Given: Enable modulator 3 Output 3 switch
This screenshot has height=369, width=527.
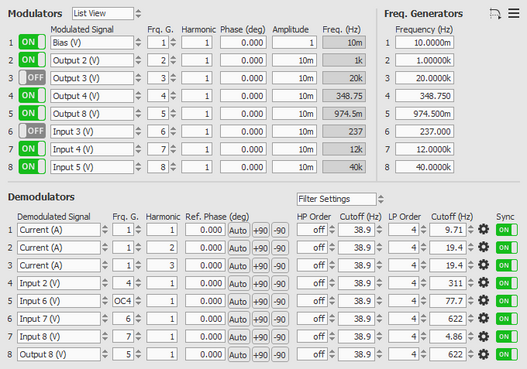Looking at the screenshot, I should (x=32, y=78).
